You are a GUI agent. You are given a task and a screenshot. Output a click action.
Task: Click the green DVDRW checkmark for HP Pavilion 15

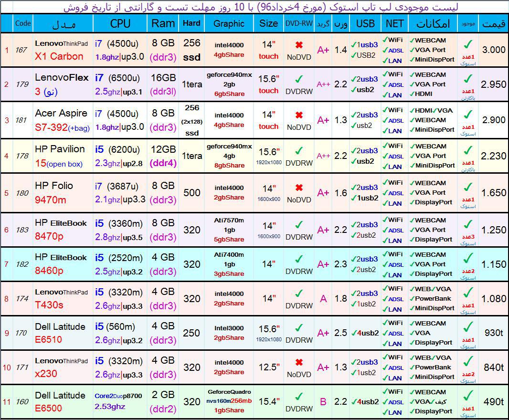pyautogui.click(x=299, y=151)
